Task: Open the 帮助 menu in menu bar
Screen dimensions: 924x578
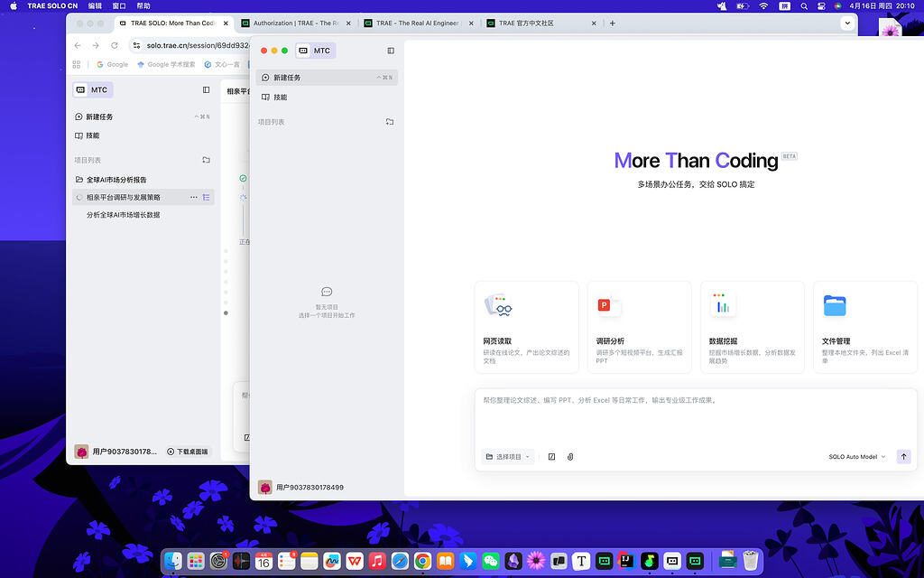Action: coord(143,6)
